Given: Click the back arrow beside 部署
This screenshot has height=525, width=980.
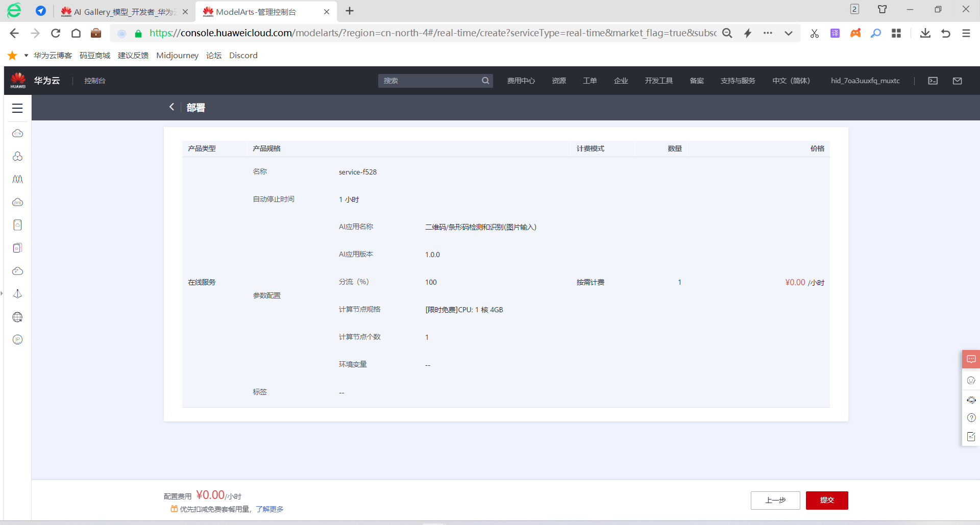Looking at the screenshot, I should pyautogui.click(x=171, y=107).
